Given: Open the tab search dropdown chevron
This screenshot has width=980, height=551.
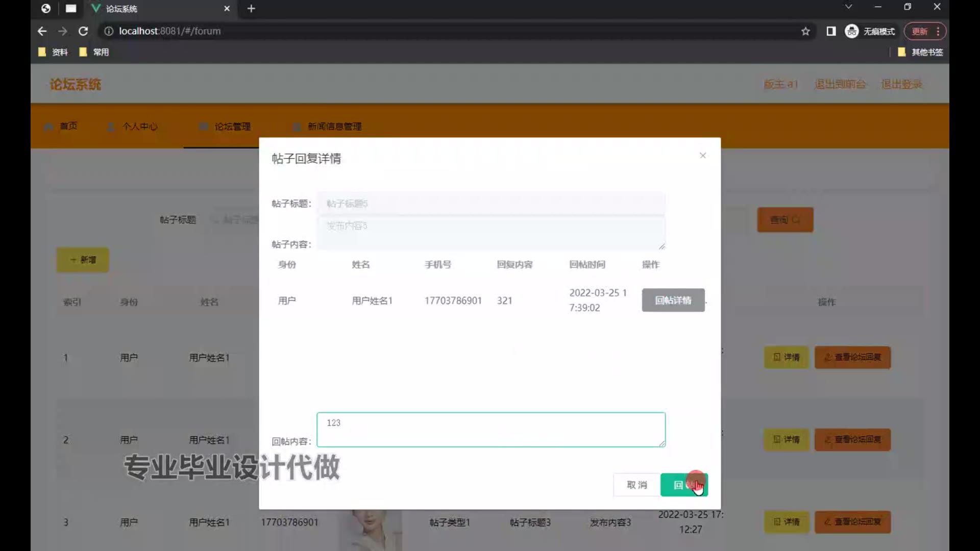Looking at the screenshot, I should click(x=848, y=7).
